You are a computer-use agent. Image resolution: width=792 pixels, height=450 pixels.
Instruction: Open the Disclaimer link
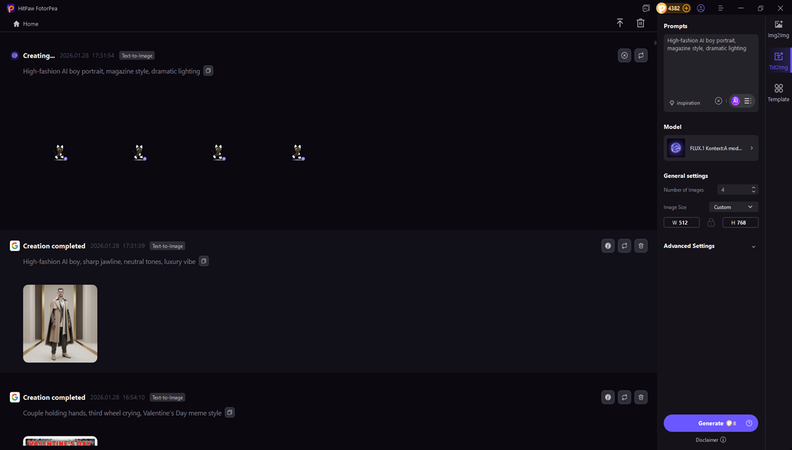pos(711,439)
